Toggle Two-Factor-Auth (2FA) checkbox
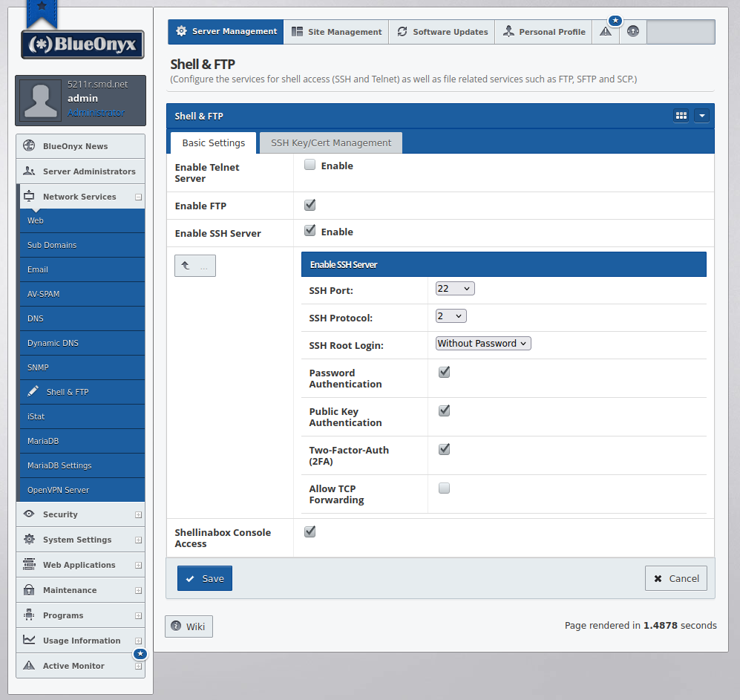The height and width of the screenshot is (700, 740). [x=444, y=449]
